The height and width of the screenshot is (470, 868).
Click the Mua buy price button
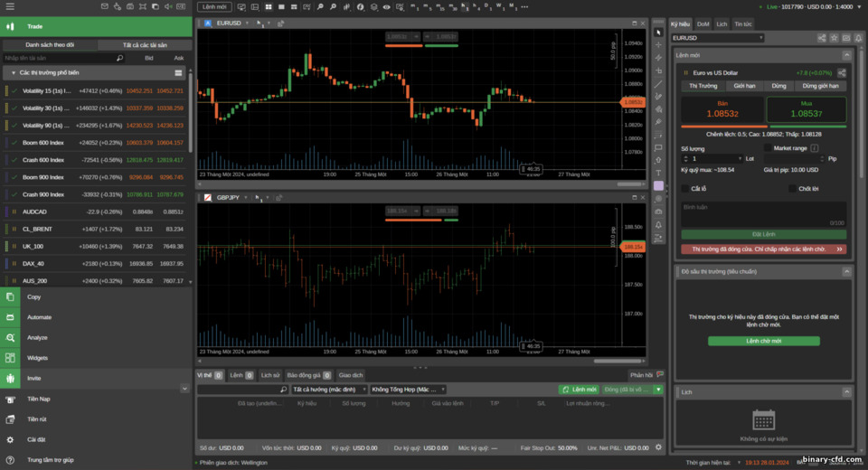tap(806, 109)
